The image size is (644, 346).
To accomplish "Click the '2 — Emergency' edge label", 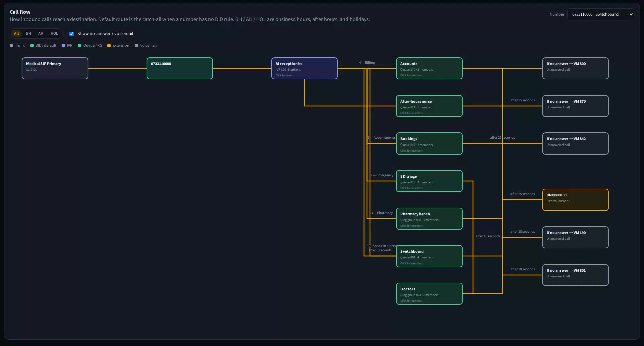I will pos(382,175).
